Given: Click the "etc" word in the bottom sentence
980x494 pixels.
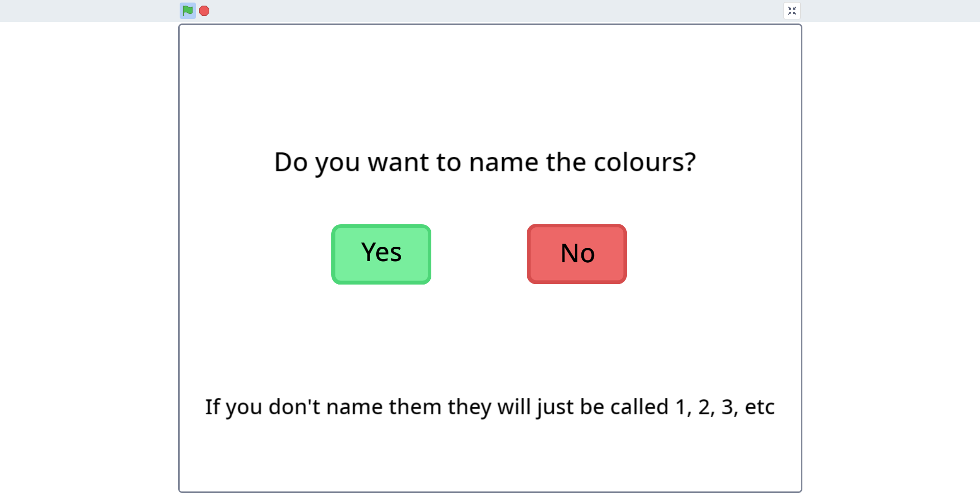Looking at the screenshot, I should tap(759, 407).
